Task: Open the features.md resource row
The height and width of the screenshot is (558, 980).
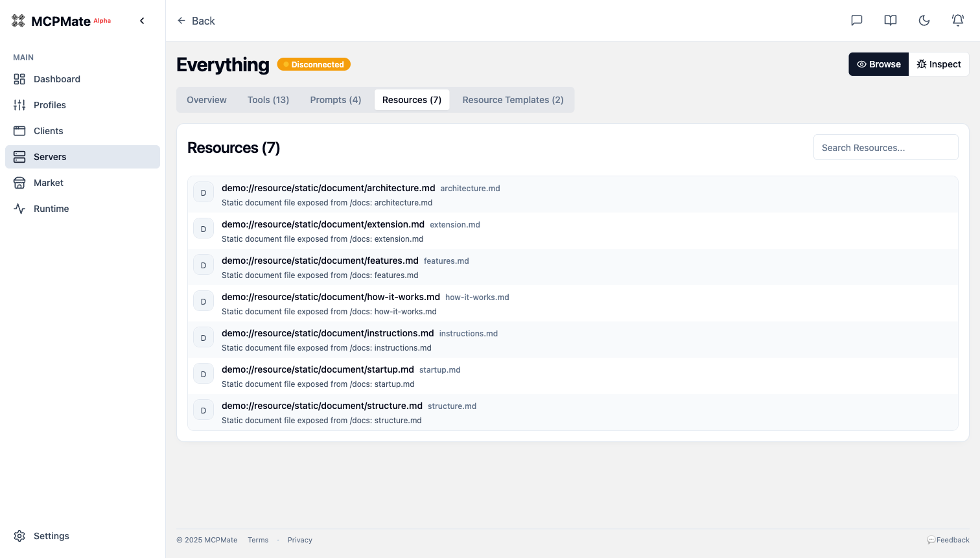Action: tap(573, 267)
